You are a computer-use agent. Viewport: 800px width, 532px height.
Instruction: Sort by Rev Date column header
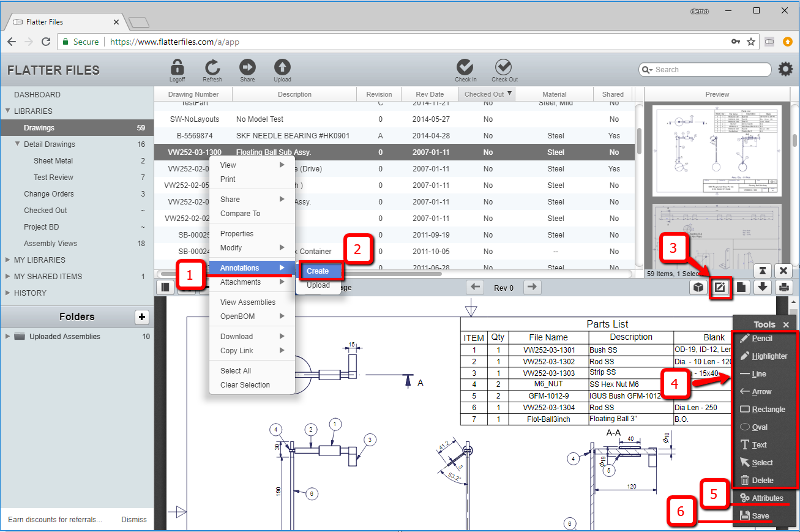pos(430,94)
